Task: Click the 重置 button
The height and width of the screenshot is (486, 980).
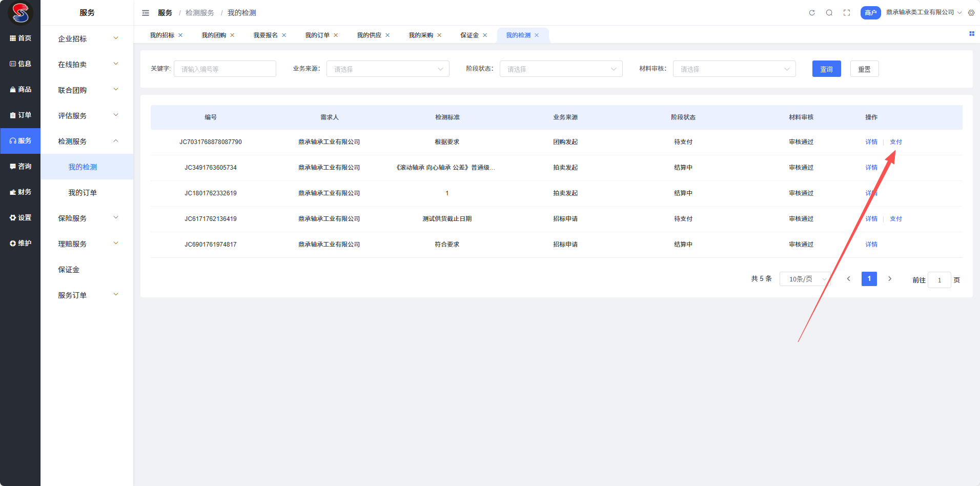Action: tap(864, 69)
